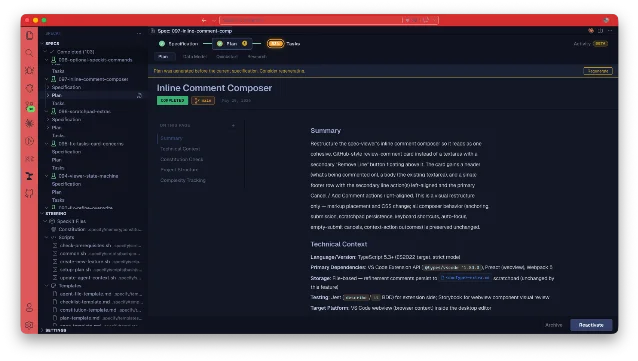
Task: Jump to Summary in contents list
Action: tap(171, 138)
